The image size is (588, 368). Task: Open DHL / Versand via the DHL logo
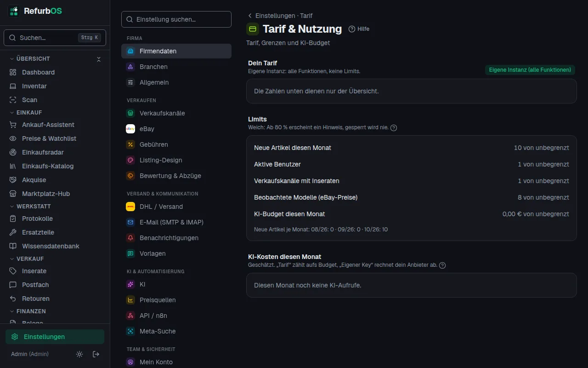tap(130, 207)
